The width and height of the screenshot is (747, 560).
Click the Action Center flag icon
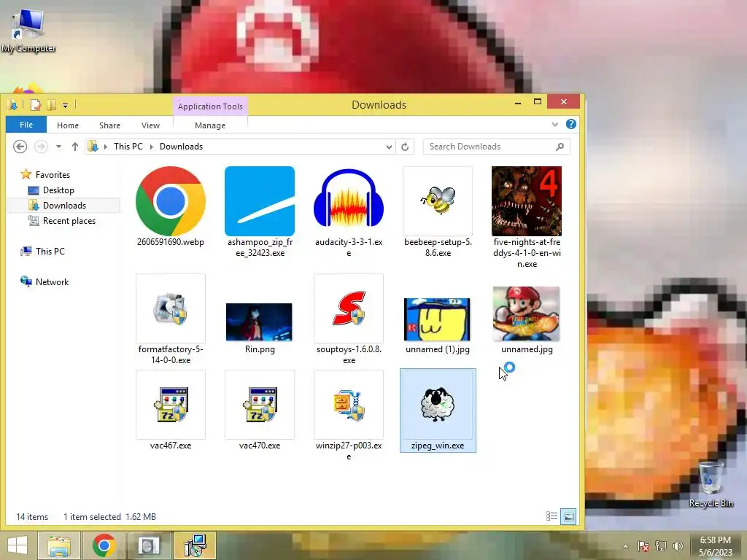click(643, 546)
